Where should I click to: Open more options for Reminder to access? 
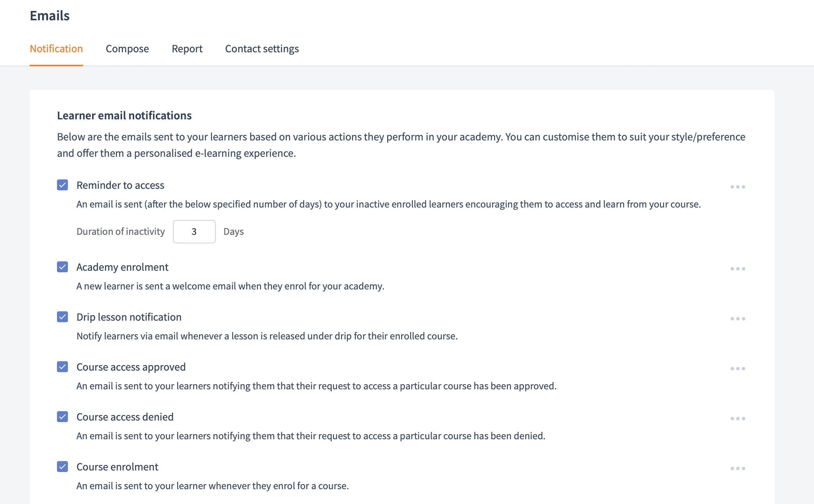coord(738,187)
